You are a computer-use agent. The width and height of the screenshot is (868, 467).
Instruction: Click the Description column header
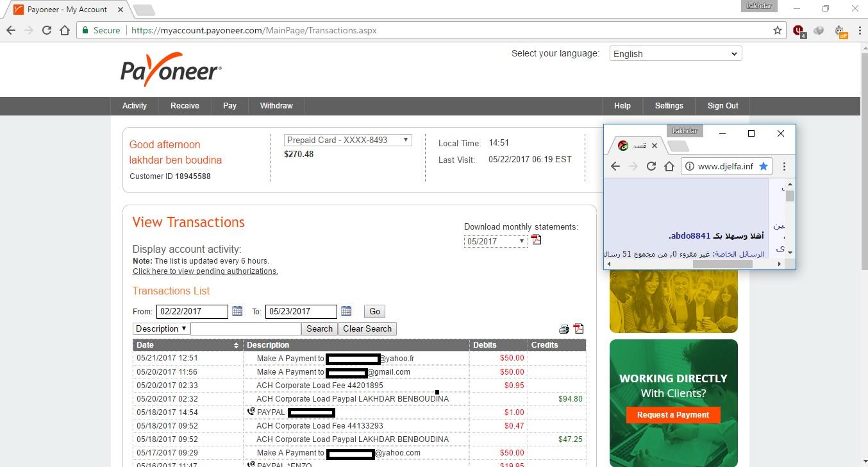(x=356, y=345)
